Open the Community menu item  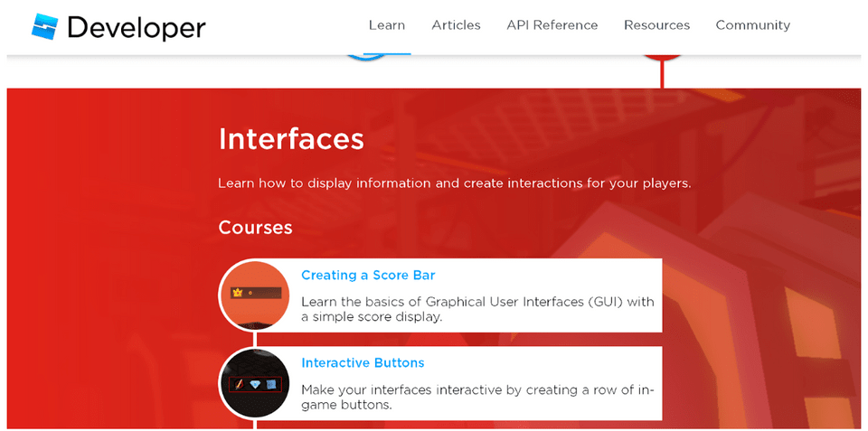click(x=753, y=25)
